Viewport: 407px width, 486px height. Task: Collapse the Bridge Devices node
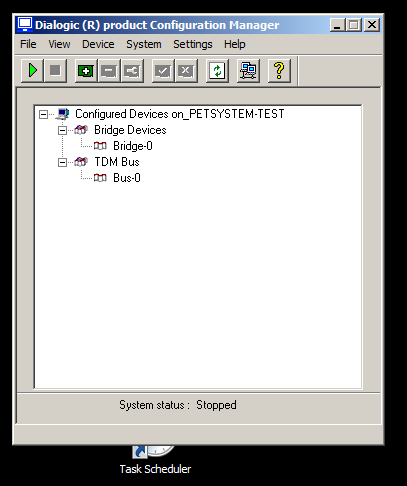tap(62, 130)
